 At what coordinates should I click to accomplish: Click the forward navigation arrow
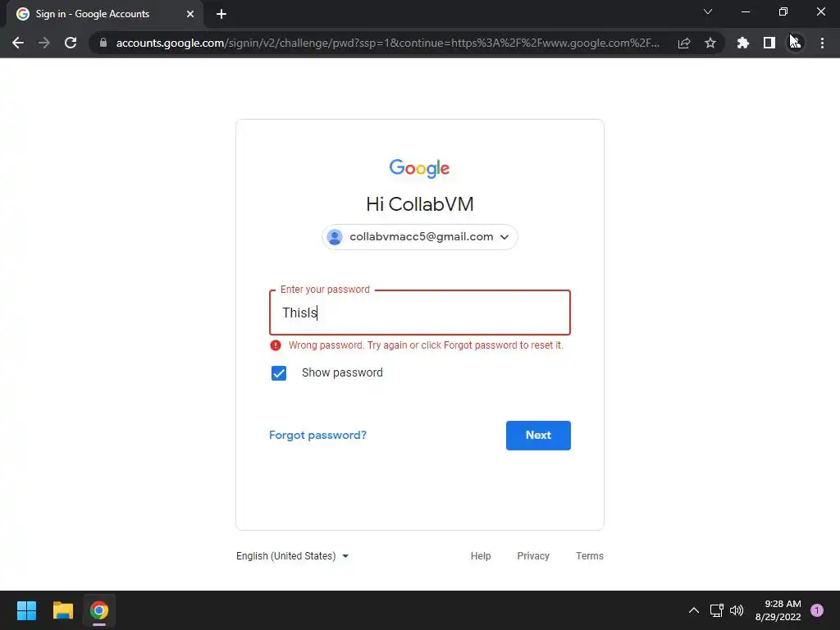(x=44, y=43)
